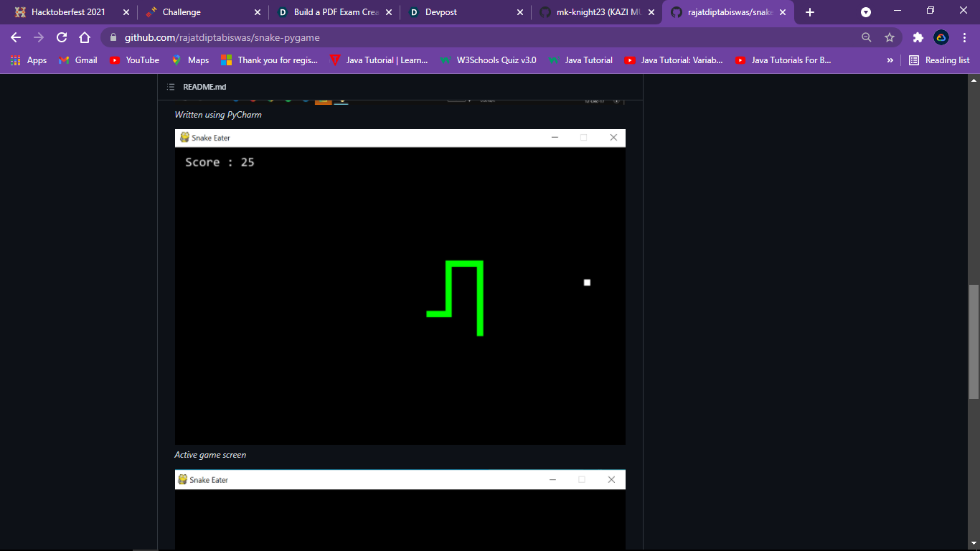Viewport: 980px width, 551px height.
Task: Open the Thank you for regis... bookmark
Action: (x=270, y=60)
